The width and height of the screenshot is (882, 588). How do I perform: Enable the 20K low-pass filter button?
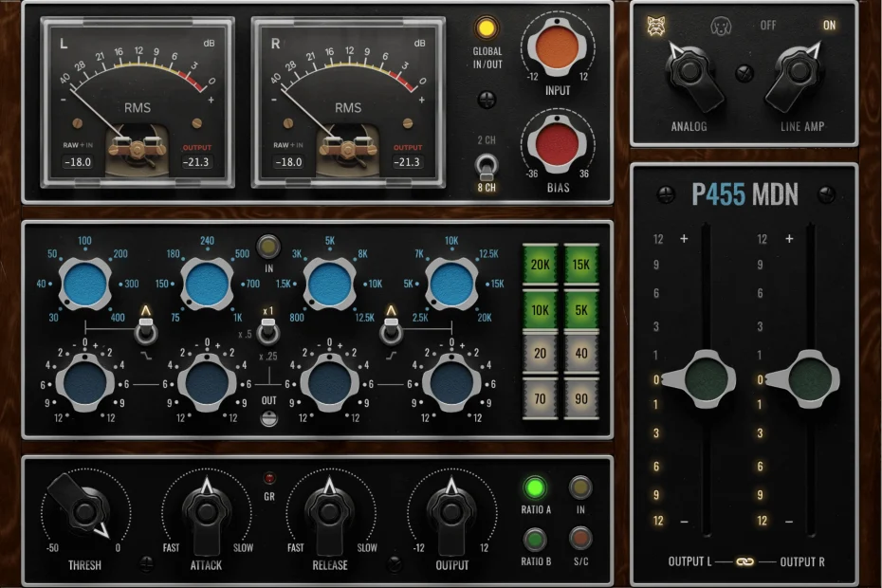click(540, 265)
